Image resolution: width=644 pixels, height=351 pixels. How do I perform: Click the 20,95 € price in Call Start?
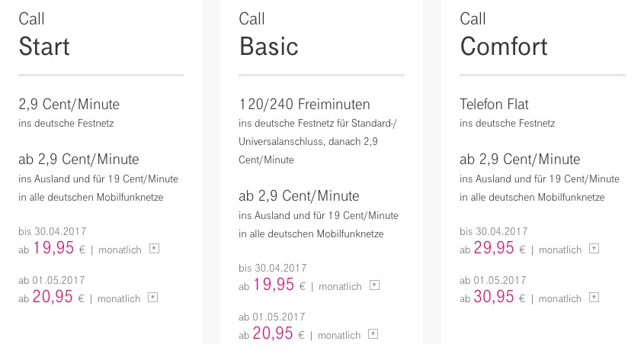tap(53, 298)
